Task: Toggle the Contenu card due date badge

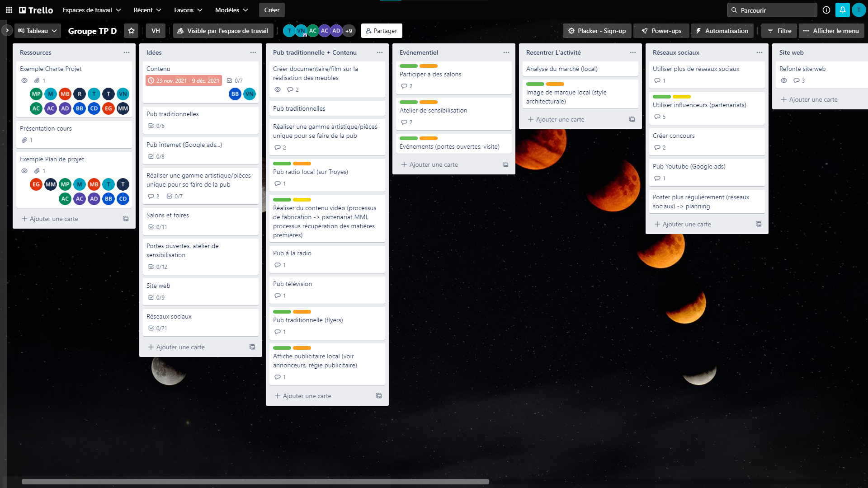Action: [x=184, y=80]
